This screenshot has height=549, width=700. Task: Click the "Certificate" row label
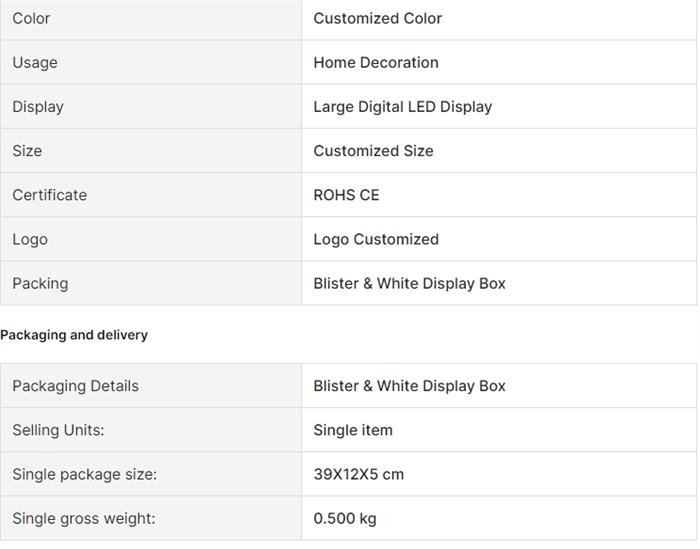click(x=49, y=195)
